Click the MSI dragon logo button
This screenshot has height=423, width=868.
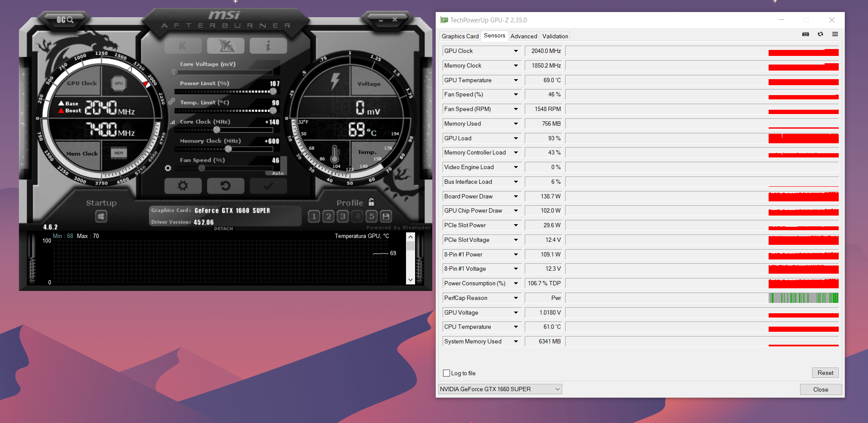pos(225,46)
